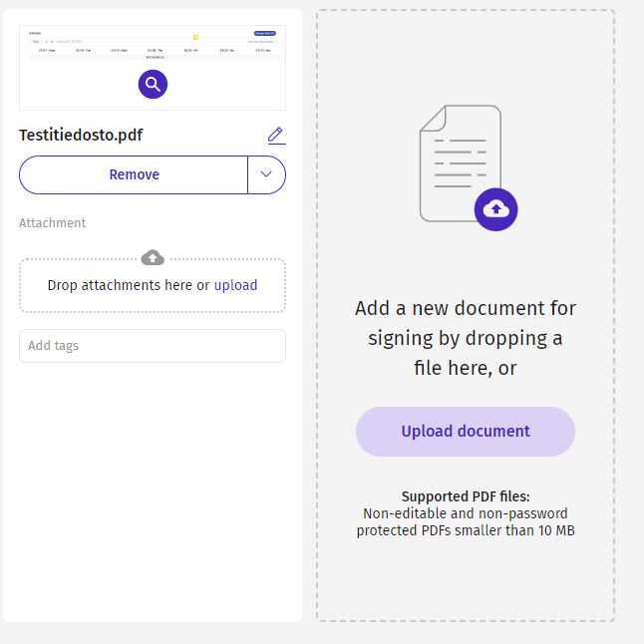Click the Attachment section label
The height and width of the screenshot is (644, 644).
coord(52,223)
